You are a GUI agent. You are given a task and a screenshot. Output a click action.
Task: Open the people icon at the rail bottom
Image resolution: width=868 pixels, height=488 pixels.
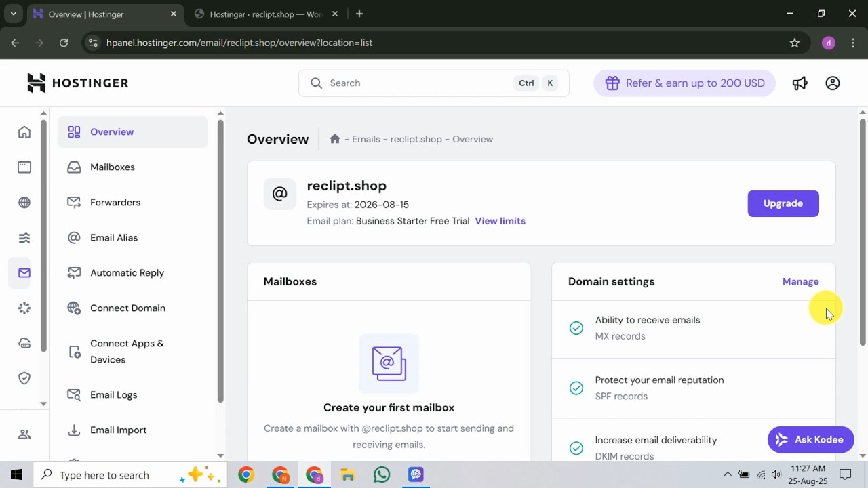(24, 434)
